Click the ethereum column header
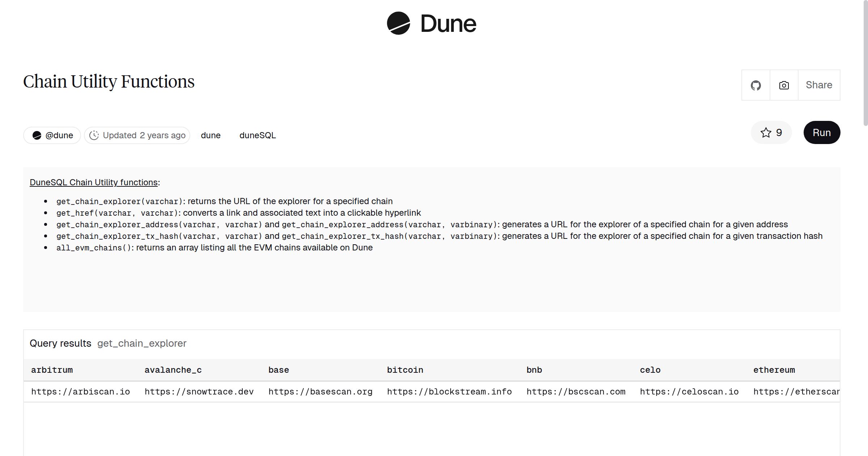This screenshot has height=456, width=868. coord(774,370)
